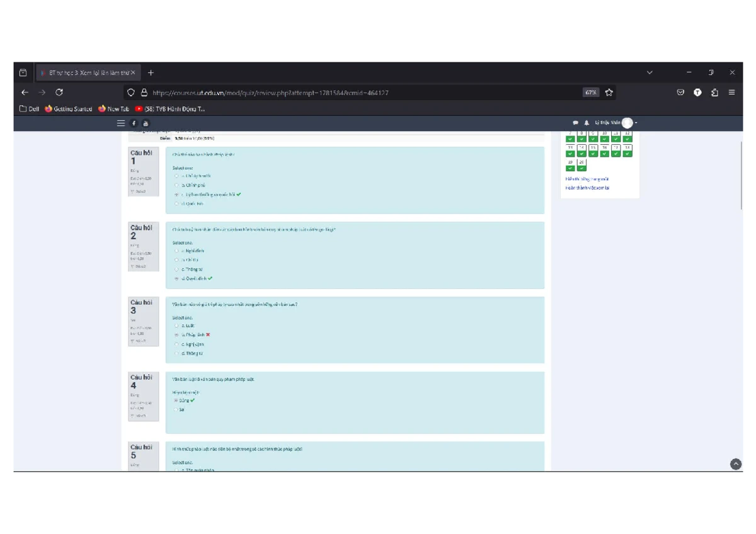Viewport: 756px width, 534px height.
Task: Open the Facebook link in site header
Action: 134,123
